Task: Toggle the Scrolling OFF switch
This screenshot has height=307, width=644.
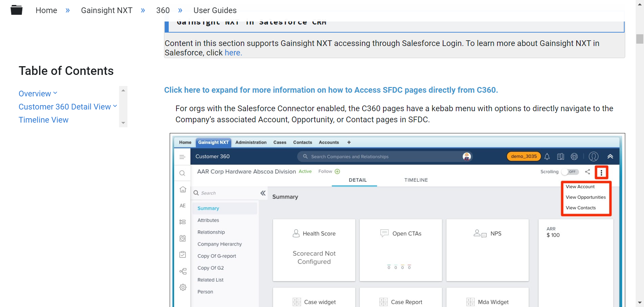Action: 570,172
